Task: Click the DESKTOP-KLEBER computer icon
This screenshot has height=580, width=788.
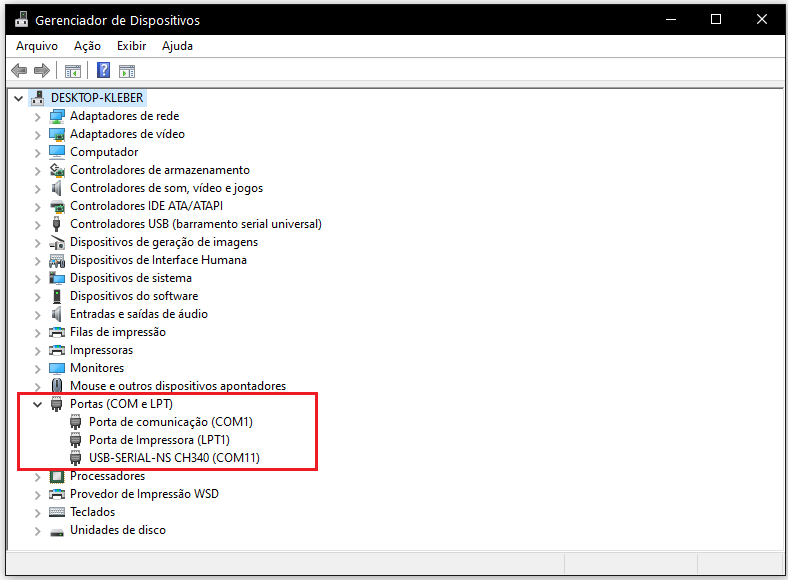Action: pos(38,98)
